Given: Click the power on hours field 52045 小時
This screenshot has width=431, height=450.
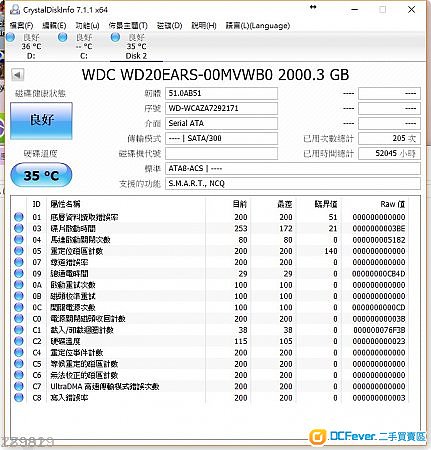Looking at the screenshot, I should [389, 153].
